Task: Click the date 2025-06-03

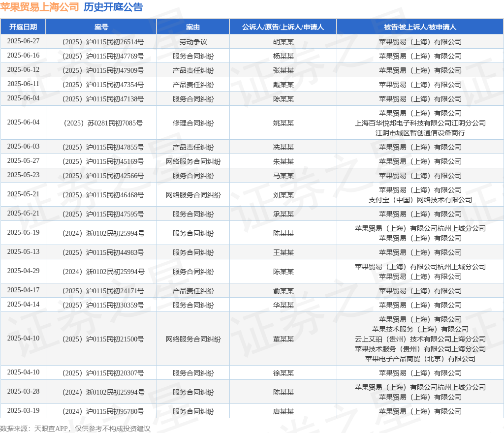Action: coord(23,147)
